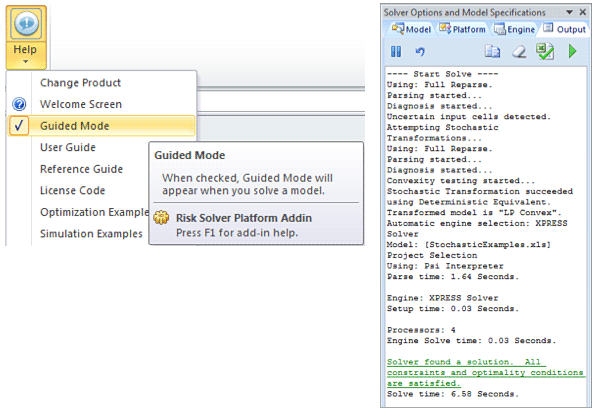Close the Solver Options task pane
This screenshot has width=599, height=417.
[583, 12]
